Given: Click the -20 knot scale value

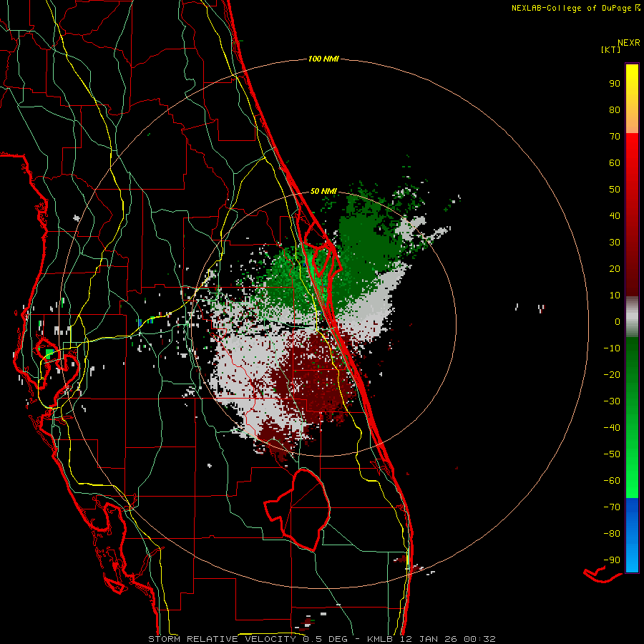Looking at the screenshot, I should point(612,374).
